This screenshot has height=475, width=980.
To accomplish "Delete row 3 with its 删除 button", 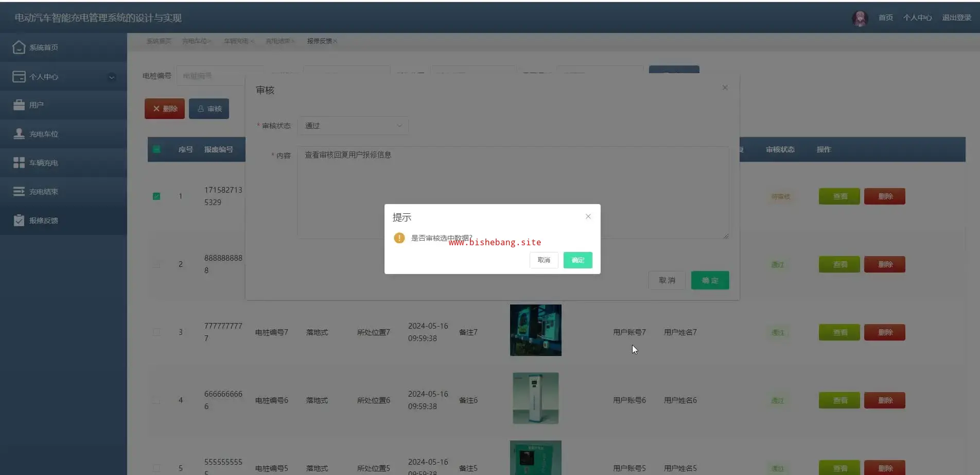I will pos(885,332).
